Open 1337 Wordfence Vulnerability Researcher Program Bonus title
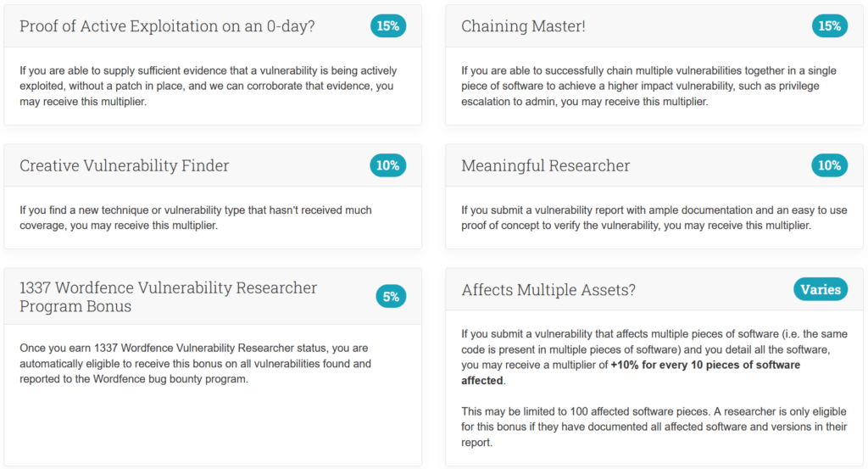 point(169,297)
